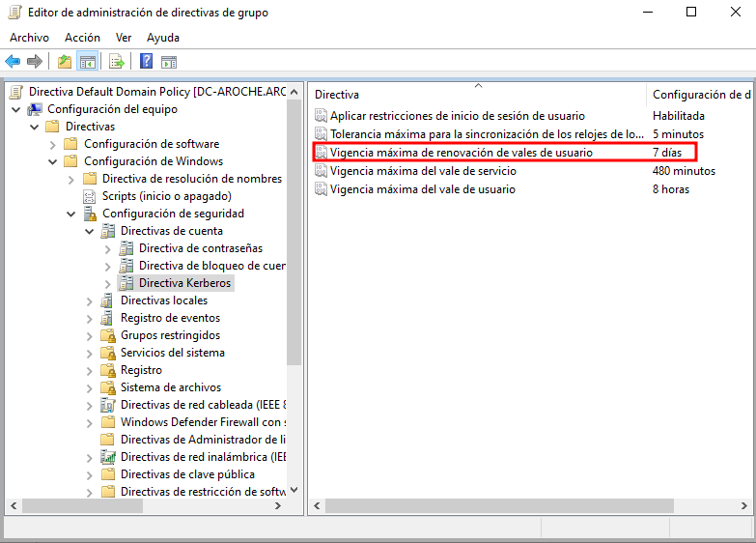Click the 5 minutos value cell
The height and width of the screenshot is (543, 756).
coord(678,133)
